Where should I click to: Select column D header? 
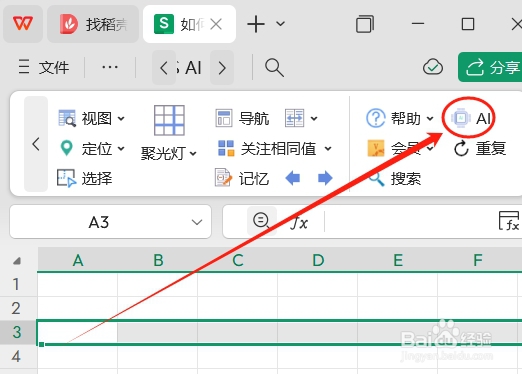[x=318, y=260]
